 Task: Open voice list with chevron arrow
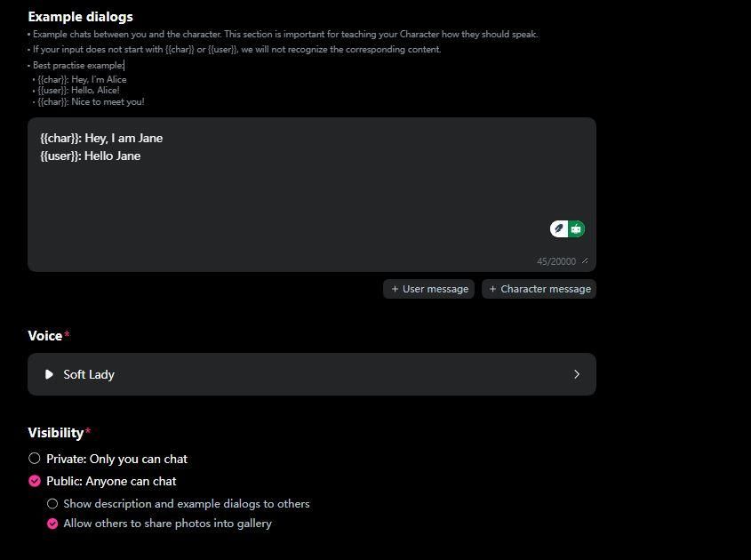tap(576, 374)
